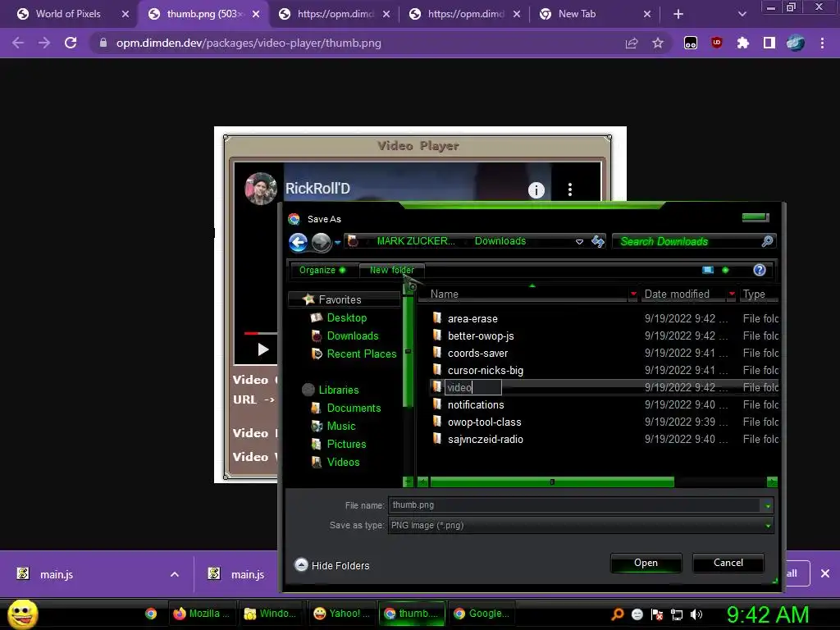840x630 pixels.
Task: Open the Chrome profile avatar
Action: pos(796,43)
